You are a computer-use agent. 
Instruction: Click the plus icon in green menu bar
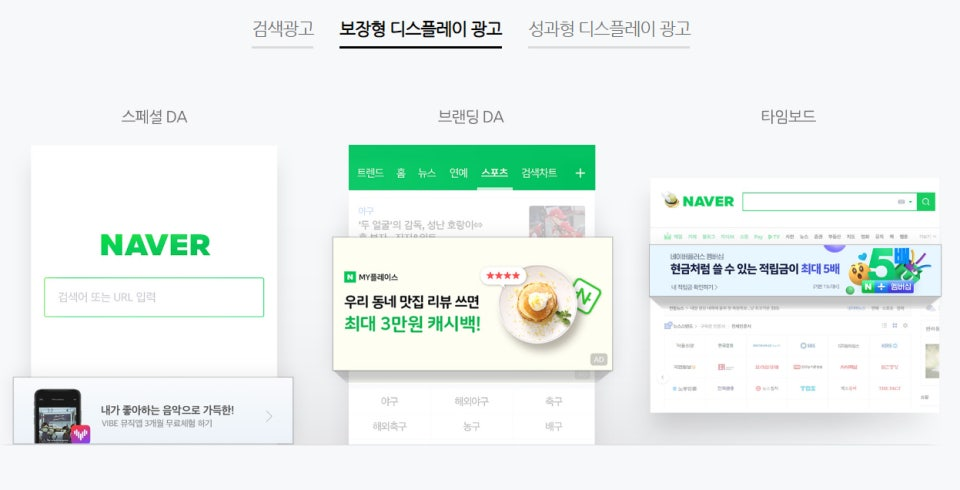[580, 173]
